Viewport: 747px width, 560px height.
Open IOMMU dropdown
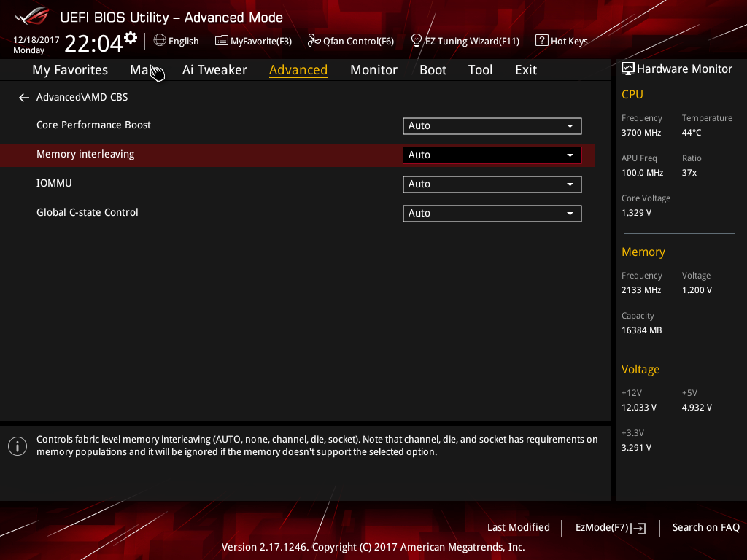(x=492, y=184)
